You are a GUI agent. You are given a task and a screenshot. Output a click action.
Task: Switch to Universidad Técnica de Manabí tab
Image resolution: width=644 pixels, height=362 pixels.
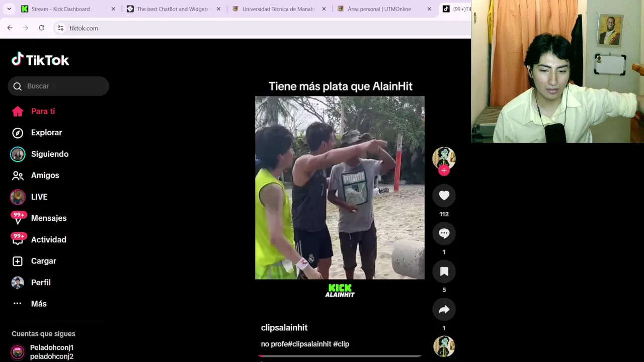point(279,9)
